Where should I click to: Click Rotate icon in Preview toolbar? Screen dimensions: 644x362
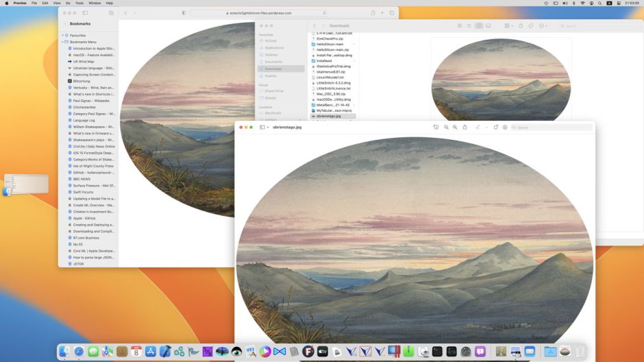(x=495, y=128)
